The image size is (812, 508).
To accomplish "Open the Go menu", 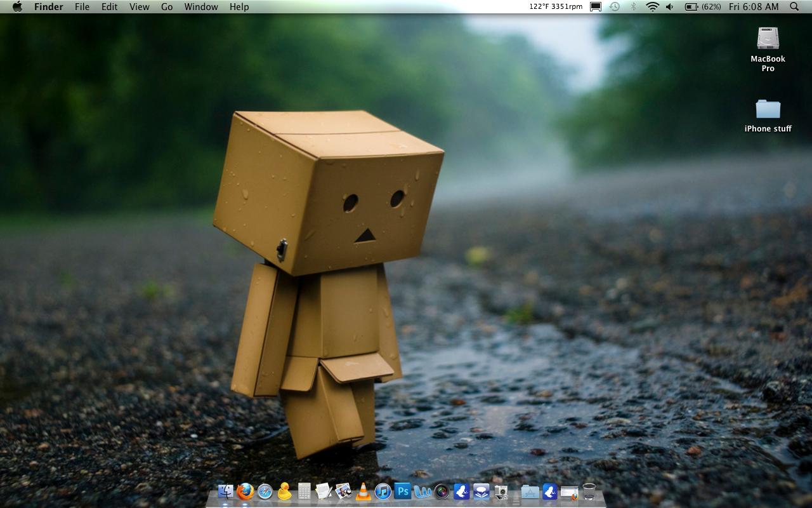I will coord(167,7).
